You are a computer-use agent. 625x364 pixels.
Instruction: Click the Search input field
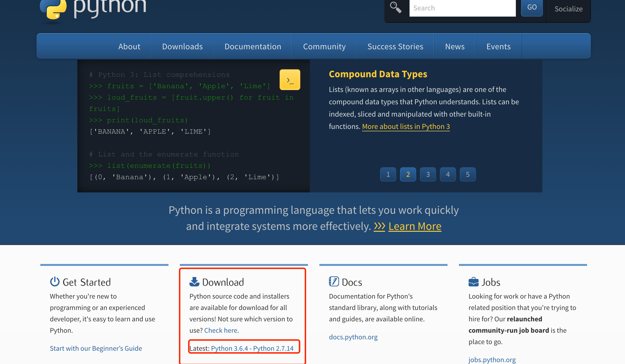462,8
